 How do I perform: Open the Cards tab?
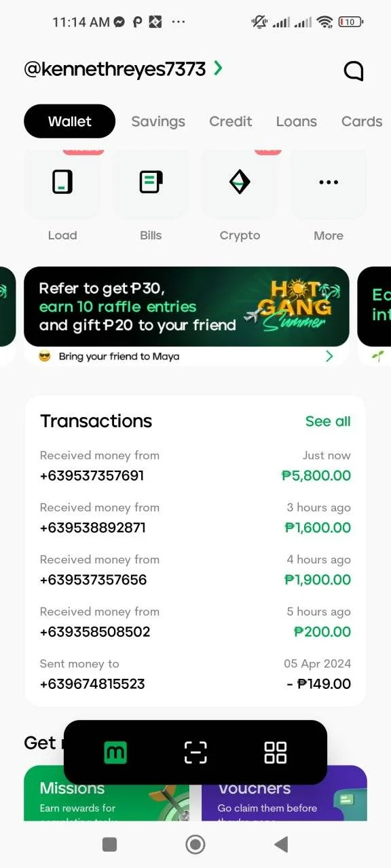tap(362, 121)
